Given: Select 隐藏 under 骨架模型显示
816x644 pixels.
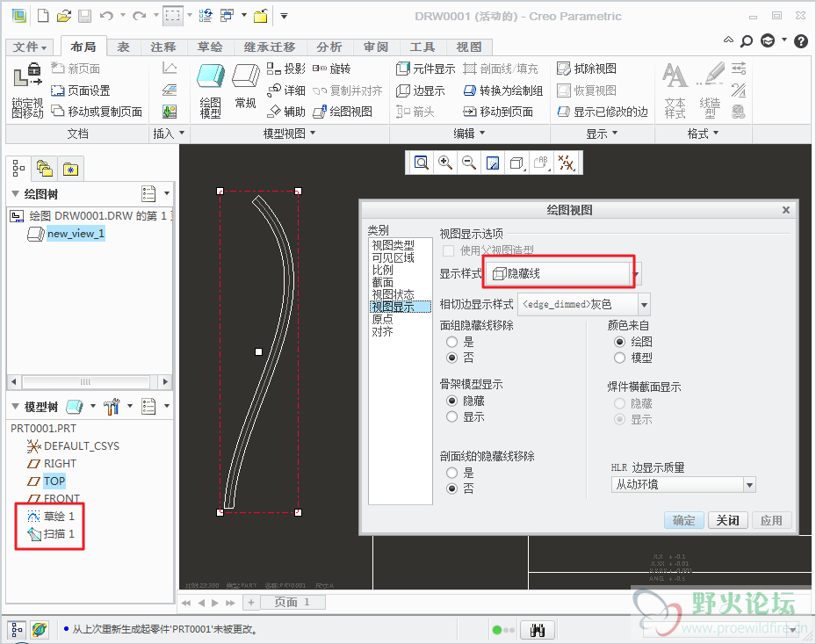Looking at the screenshot, I should point(452,401).
